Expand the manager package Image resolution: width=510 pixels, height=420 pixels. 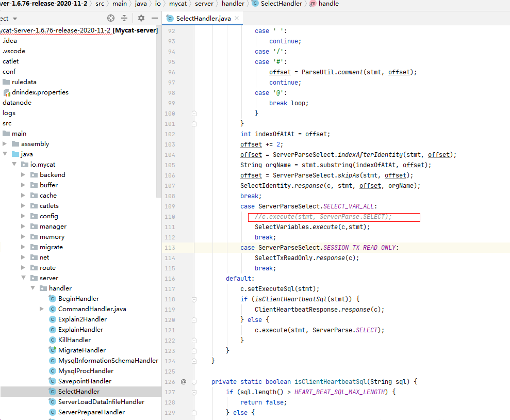(x=23, y=226)
